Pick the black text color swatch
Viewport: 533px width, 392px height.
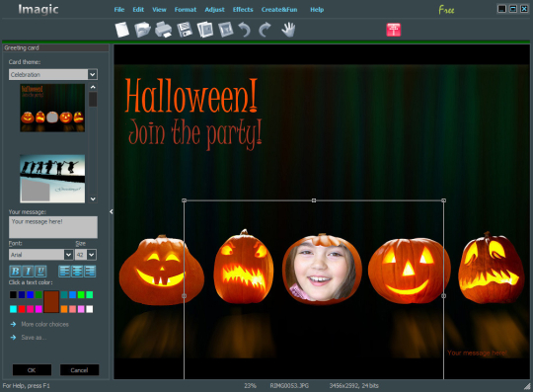pyautogui.click(x=13, y=295)
